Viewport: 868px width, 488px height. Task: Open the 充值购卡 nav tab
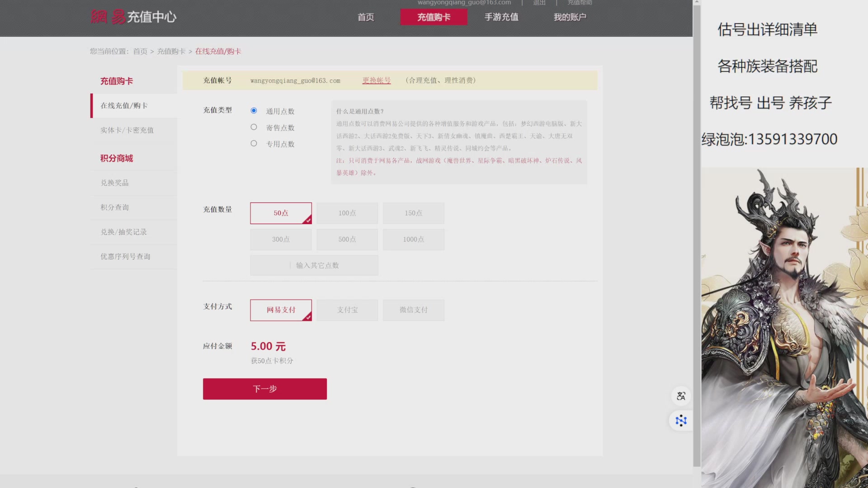(x=434, y=17)
